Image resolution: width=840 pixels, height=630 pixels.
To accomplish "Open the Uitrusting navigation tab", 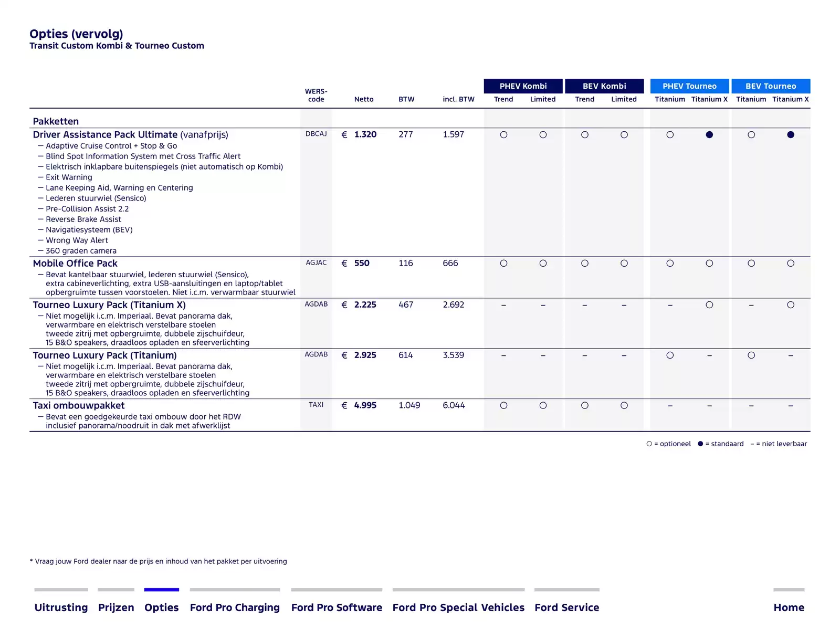I will click(61, 607).
